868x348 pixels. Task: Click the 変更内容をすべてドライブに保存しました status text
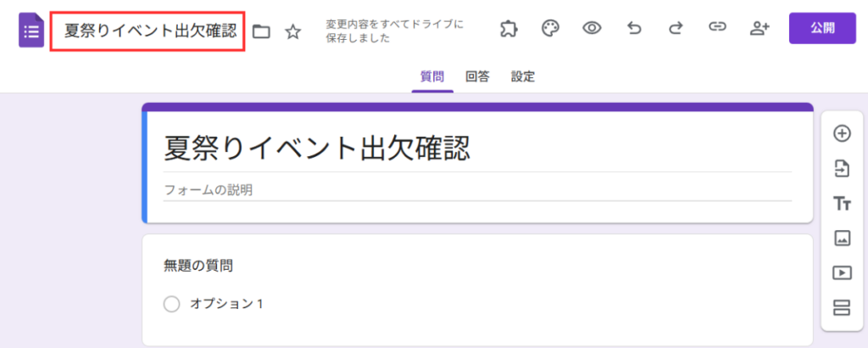click(x=395, y=31)
